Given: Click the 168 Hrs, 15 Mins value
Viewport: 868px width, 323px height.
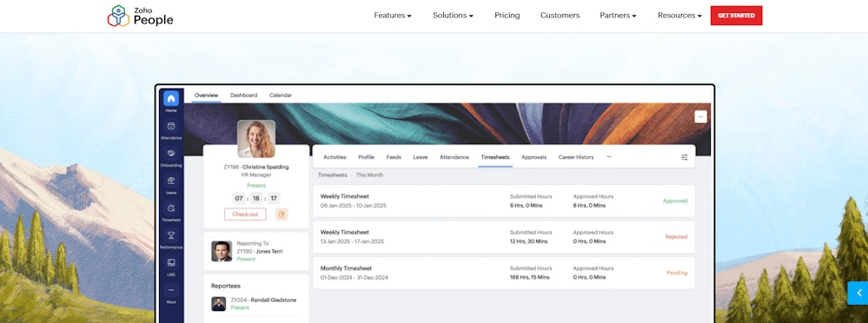Looking at the screenshot, I should [530, 277].
